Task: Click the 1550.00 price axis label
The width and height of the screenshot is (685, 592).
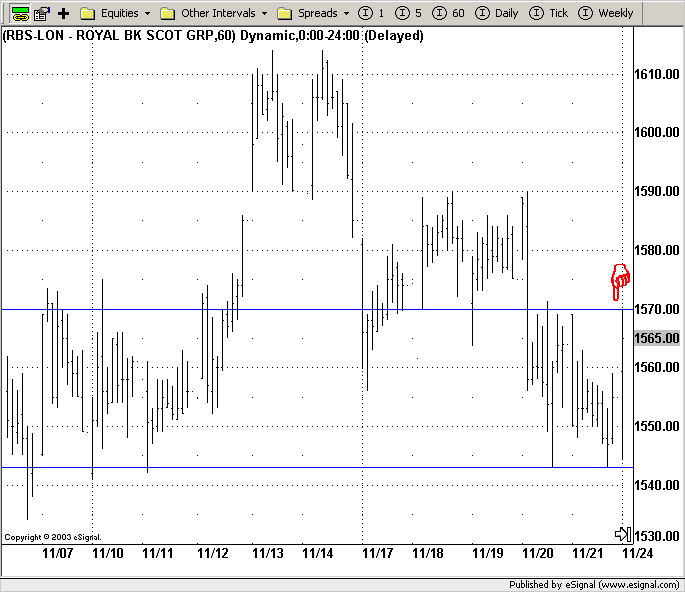Action: click(657, 426)
